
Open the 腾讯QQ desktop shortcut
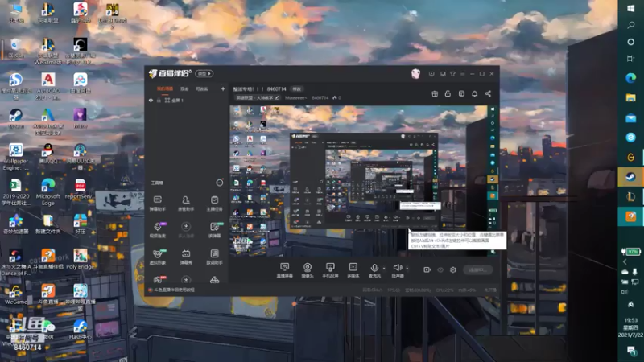coord(48,154)
